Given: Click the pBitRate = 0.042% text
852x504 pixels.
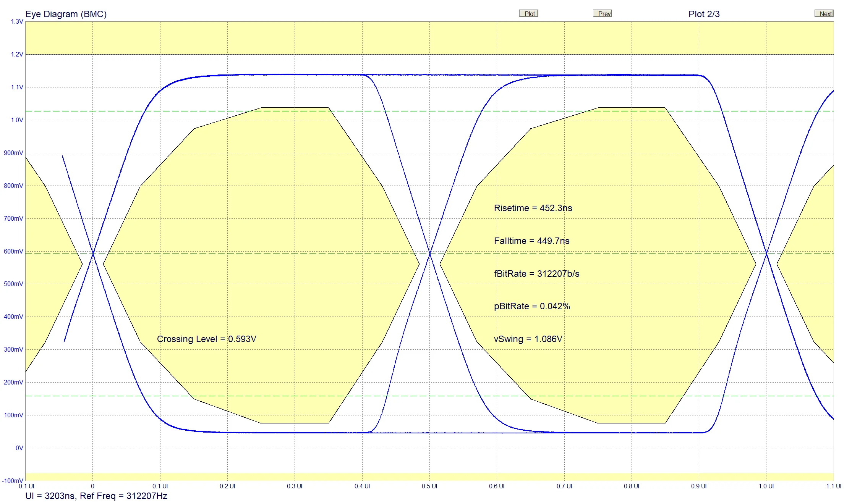Looking at the screenshot, I should point(532,306).
